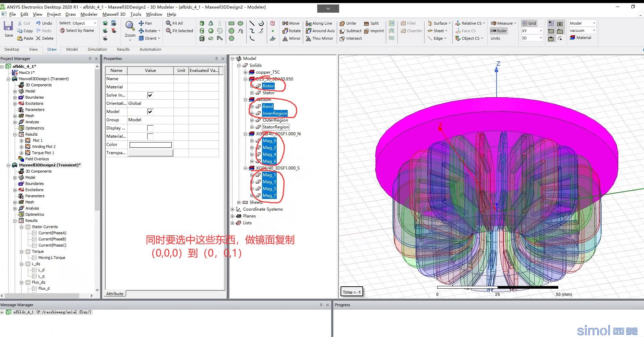Switch to the Results ribbon tab
This screenshot has height=337, width=644.
pyautogui.click(x=123, y=49)
